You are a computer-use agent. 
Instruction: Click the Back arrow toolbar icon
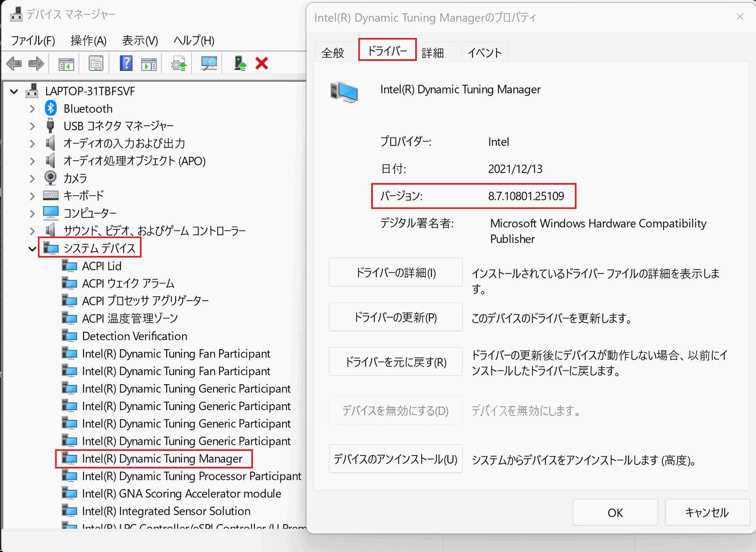tap(14, 63)
